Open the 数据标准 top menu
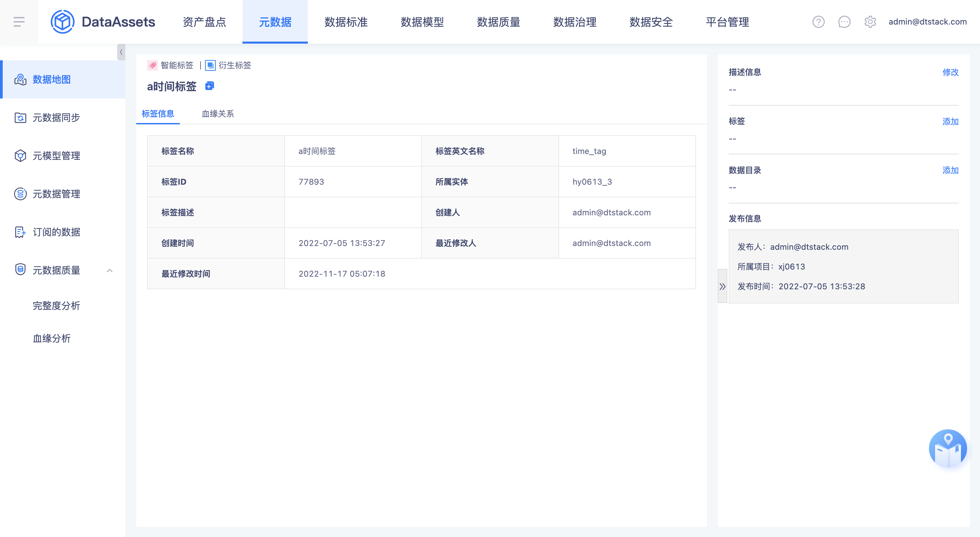980x537 pixels. [x=346, y=22]
